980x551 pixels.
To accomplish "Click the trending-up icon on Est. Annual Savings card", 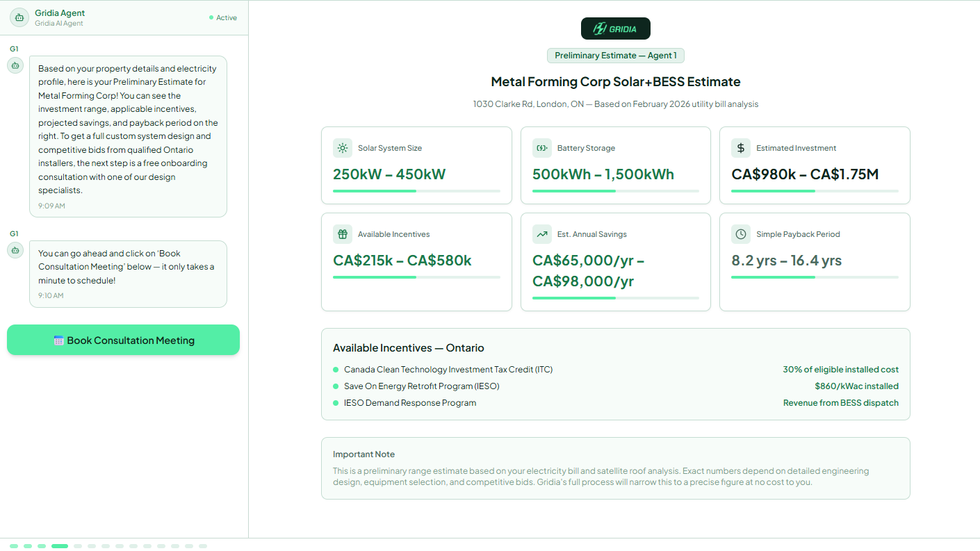I will tap(542, 234).
